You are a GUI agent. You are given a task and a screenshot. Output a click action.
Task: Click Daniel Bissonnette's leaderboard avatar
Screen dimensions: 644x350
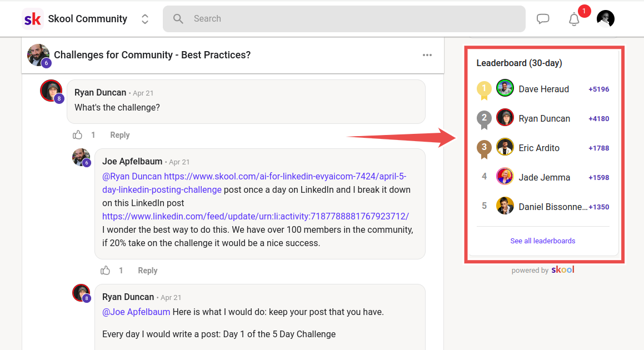pyautogui.click(x=505, y=206)
